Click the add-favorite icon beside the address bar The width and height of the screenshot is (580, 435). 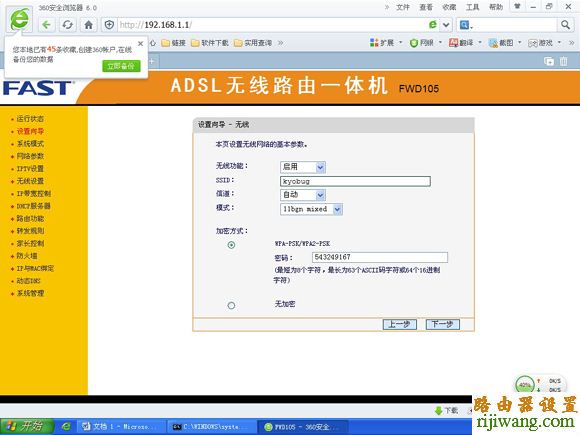(109, 25)
